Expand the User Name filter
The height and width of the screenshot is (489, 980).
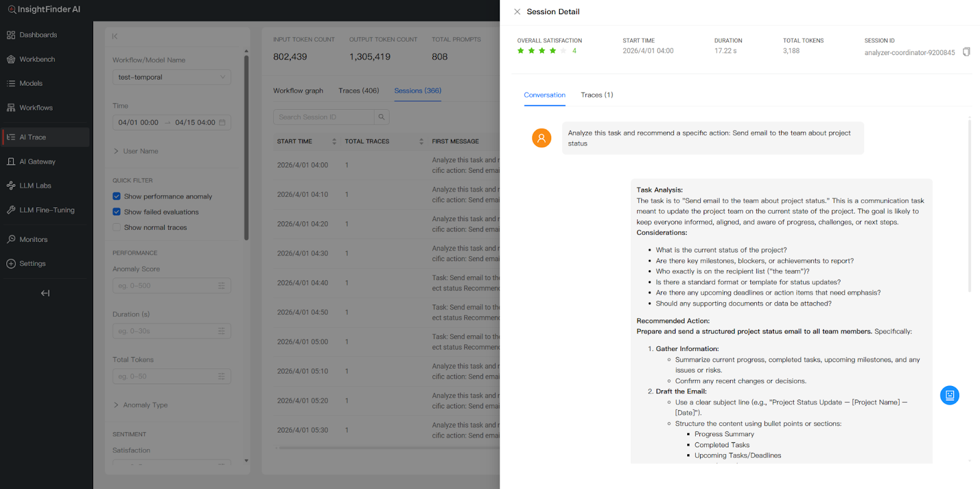(x=140, y=151)
